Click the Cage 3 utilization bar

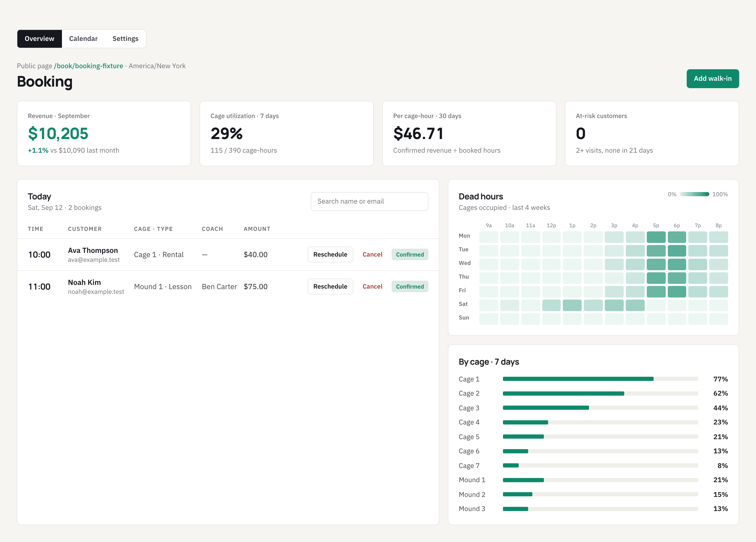pos(600,408)
